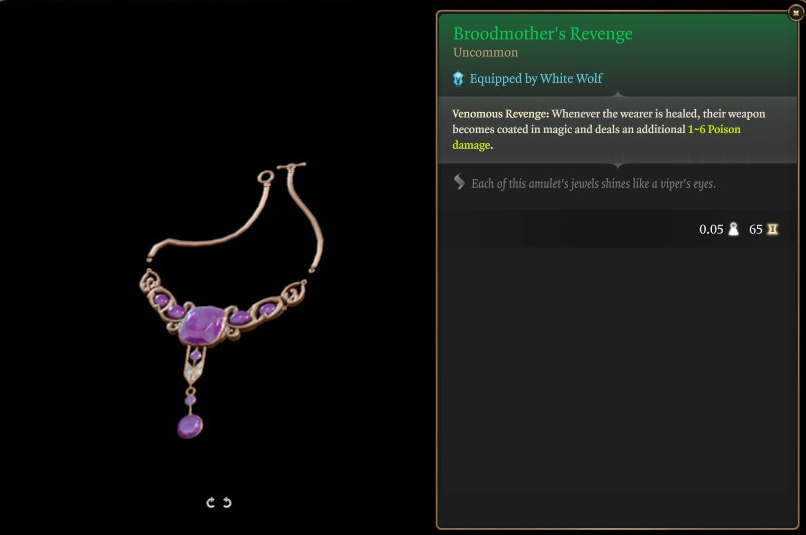Select the Broodmother's Revenge title

coord(543,34)
